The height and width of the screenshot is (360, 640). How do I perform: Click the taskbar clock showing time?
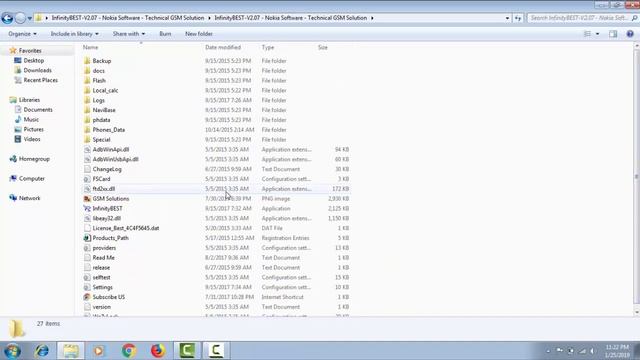pyautogui.click(x=617, y=351)
